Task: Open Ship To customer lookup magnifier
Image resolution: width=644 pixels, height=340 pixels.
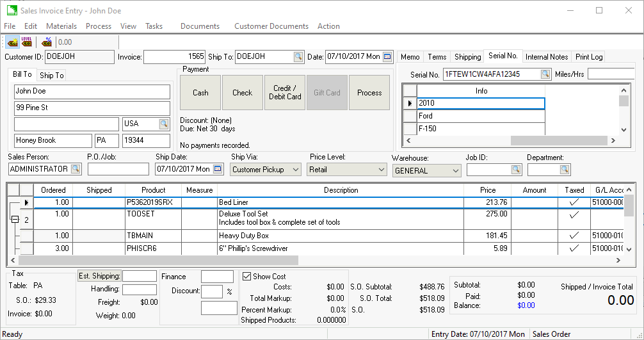Action: point(298,57)
